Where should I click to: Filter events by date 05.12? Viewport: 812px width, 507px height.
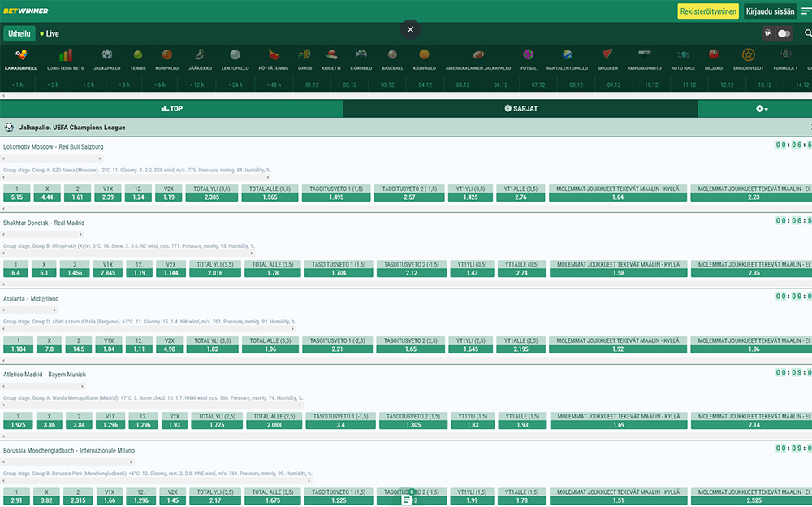tap(463, 84)
